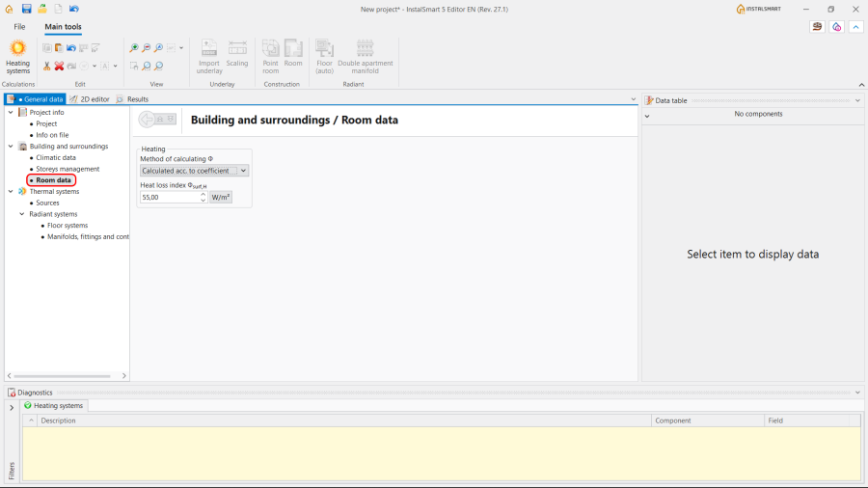Select Climatic data in the tree
Viewport: 868px width, 488px height.
[56, 158]
